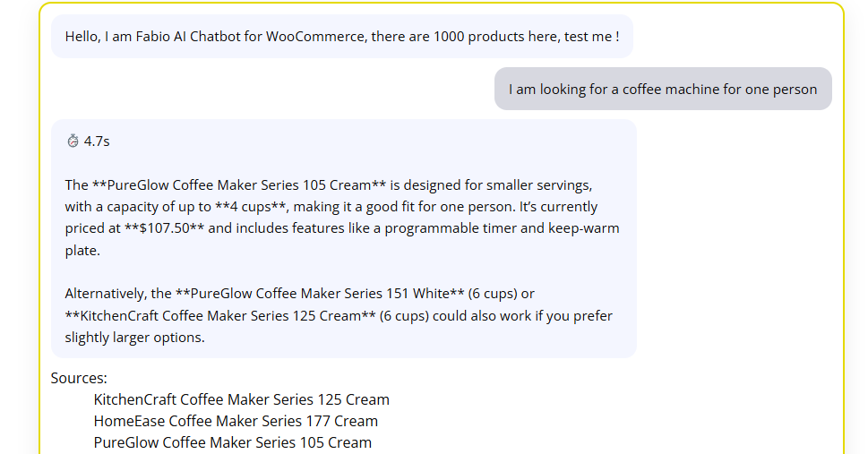Click the "designed for smaller servings" phrase
The image size is (868, 454).
(497, 185)
